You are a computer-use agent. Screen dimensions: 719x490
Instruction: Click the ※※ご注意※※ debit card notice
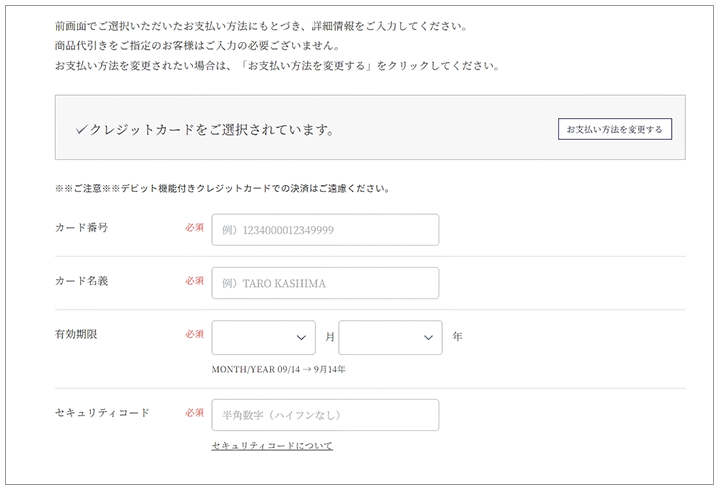click(x=222, y=188)
